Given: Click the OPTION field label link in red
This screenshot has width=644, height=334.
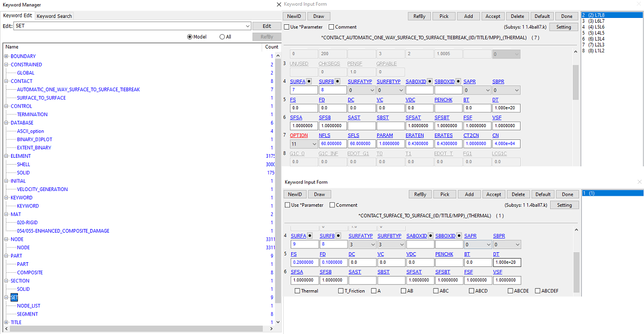Looking at the screenshot, I should [x=299, y=136].
